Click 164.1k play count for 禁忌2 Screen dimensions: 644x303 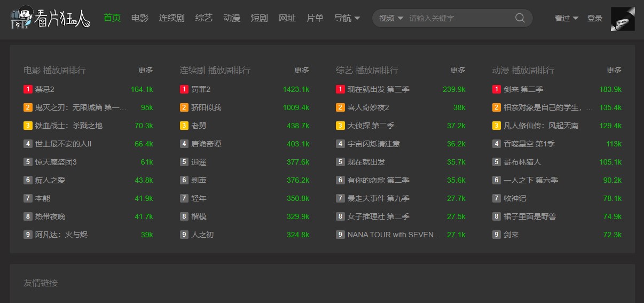[142, 89]
